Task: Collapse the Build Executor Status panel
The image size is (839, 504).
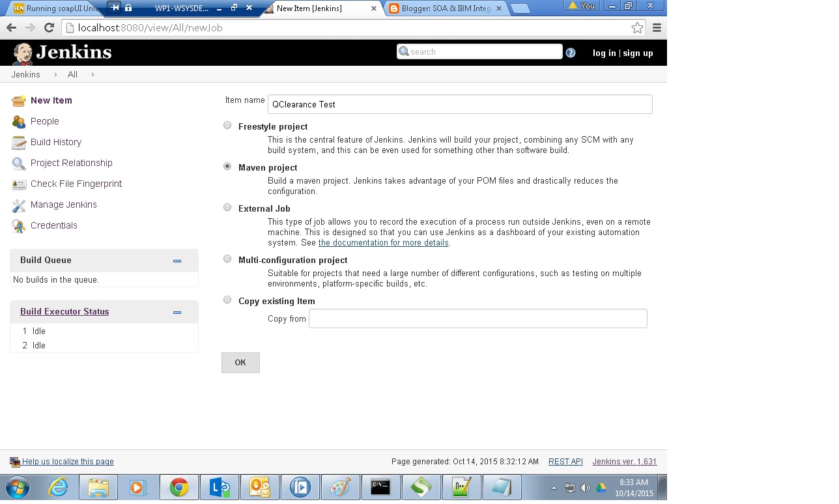Action: pyautogui.click(x=177, y=312)
